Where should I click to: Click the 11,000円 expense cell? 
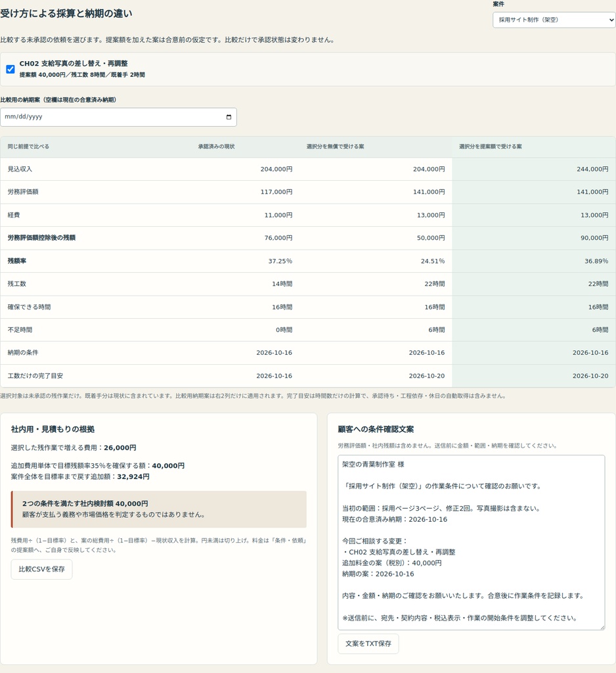pos(278,215)
